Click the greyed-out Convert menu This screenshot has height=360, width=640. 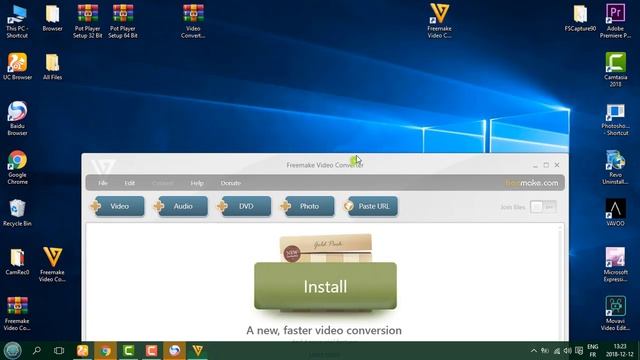point(162,183)
